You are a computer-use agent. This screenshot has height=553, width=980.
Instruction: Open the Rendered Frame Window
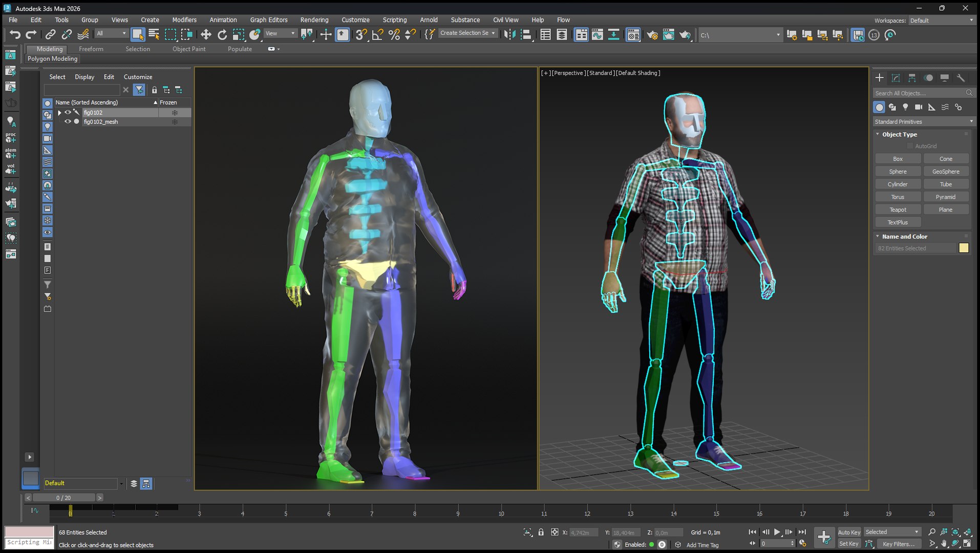coord(669,35)
